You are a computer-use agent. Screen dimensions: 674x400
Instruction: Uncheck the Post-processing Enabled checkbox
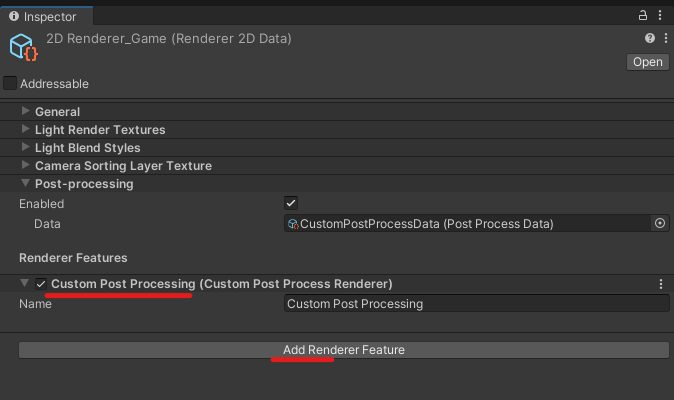pos(291,203)
